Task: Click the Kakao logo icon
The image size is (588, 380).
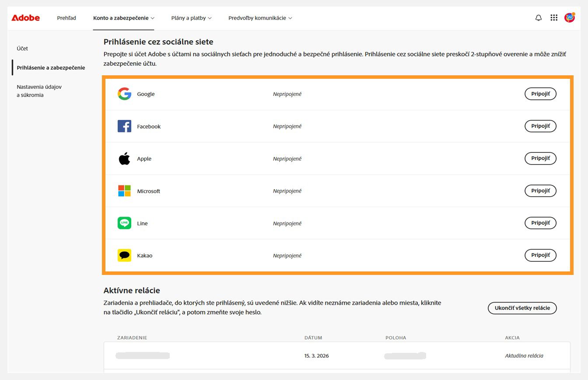Action: point(125,255)
